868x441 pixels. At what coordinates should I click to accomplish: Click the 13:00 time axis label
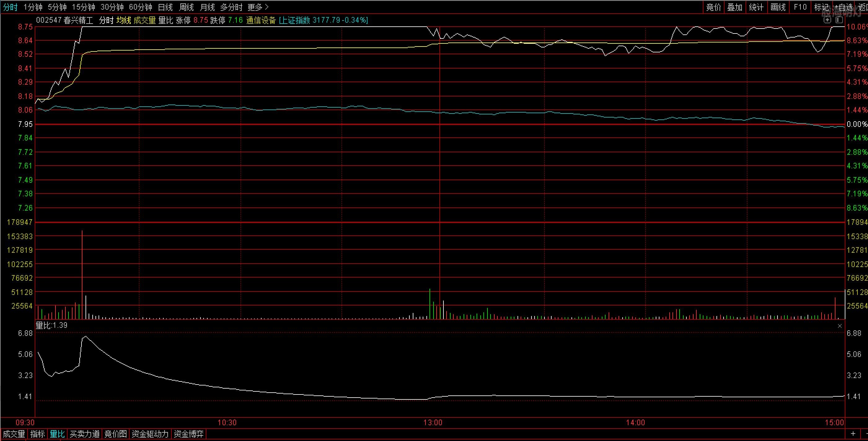[x=433, y=422]
